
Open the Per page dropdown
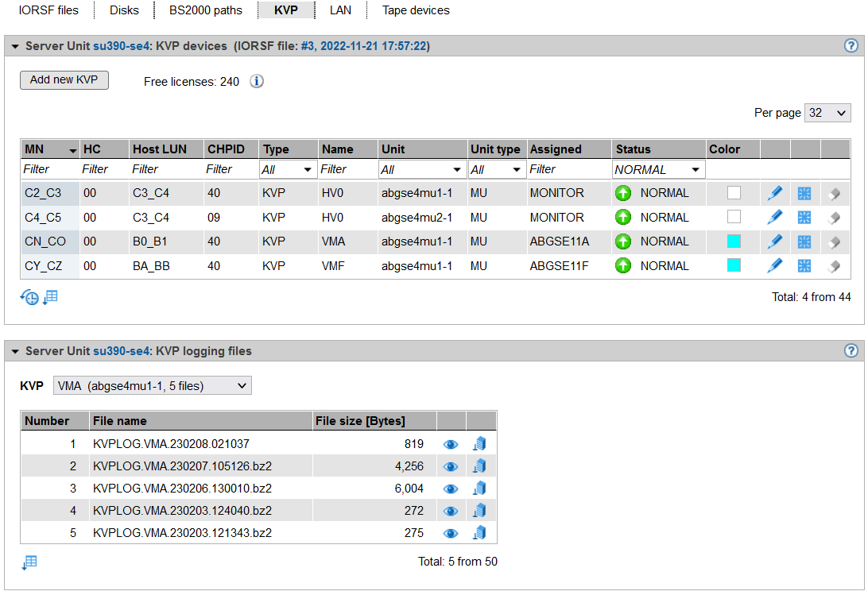pyautogui.click(x=827, y=113)
